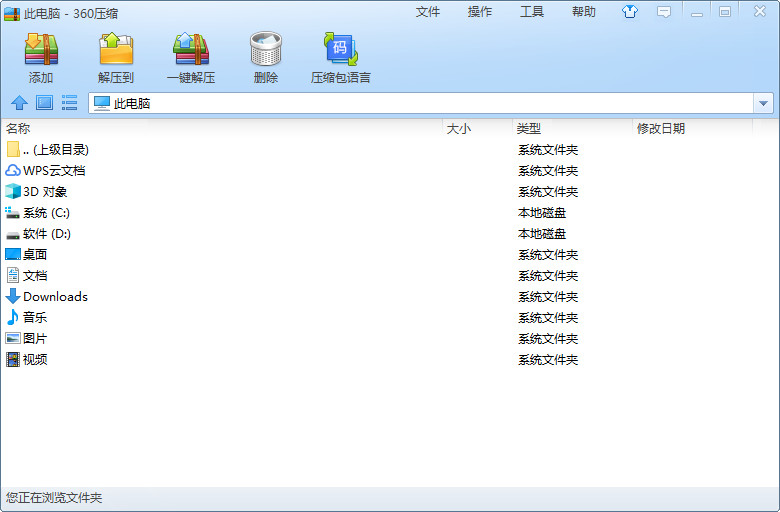Sort by the 大小 column header
Image resolution: width=780 pixels, height=512 pixels.
459,128
